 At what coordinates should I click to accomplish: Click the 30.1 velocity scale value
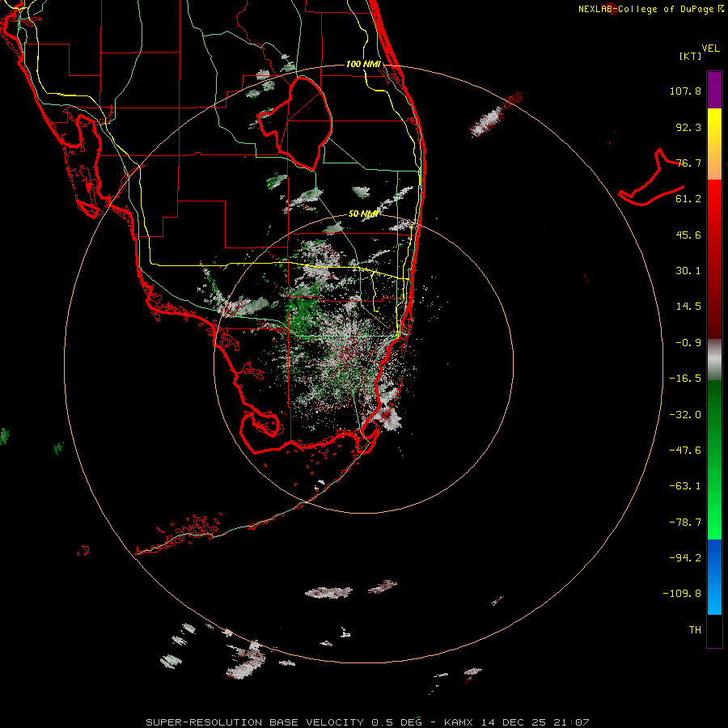688,271
